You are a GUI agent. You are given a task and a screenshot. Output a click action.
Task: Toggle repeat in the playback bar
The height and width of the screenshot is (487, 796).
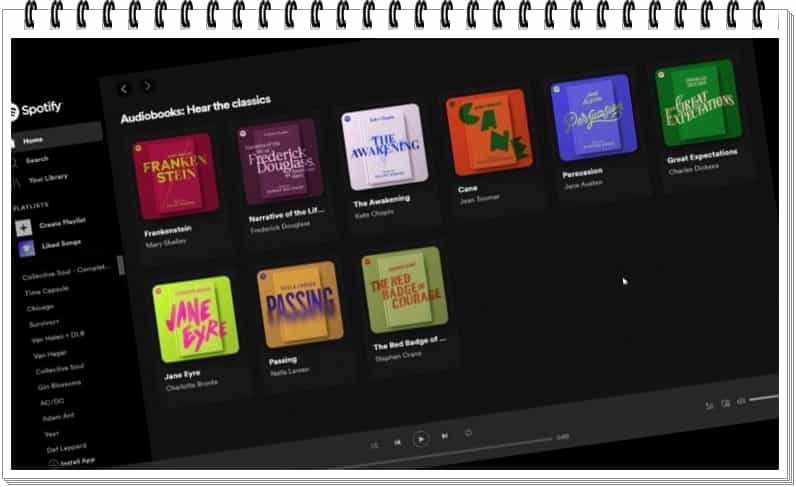tap(468, 433)
